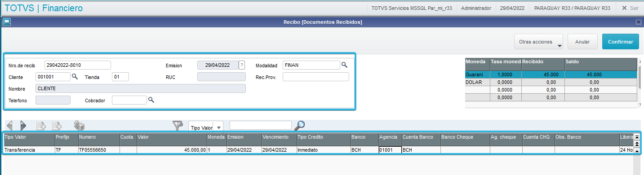Go to previous record with left arrow

(x=9, y=126)
